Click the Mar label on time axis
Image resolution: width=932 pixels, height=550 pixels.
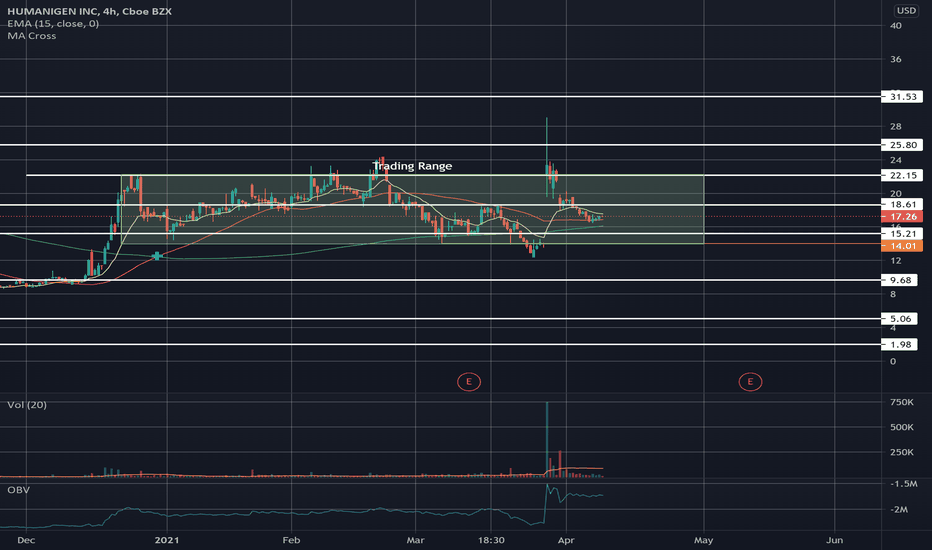(x=415, y=540)
